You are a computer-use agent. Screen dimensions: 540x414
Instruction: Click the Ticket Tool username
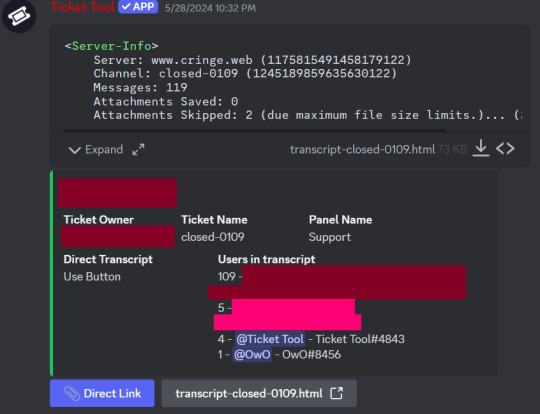pos(82,7)
